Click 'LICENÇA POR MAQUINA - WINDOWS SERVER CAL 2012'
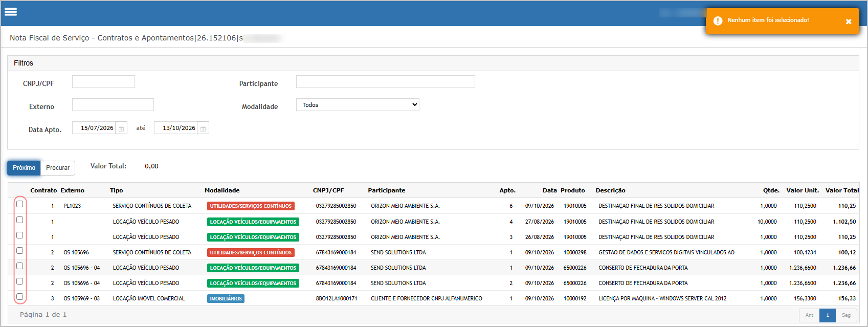 tap(662, 298)
